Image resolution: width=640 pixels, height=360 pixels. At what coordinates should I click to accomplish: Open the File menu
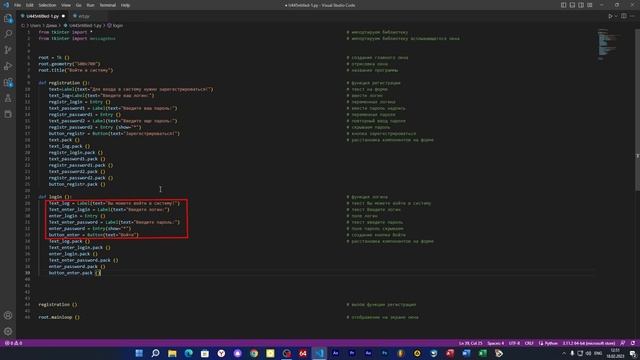click(x=18, y=5)
